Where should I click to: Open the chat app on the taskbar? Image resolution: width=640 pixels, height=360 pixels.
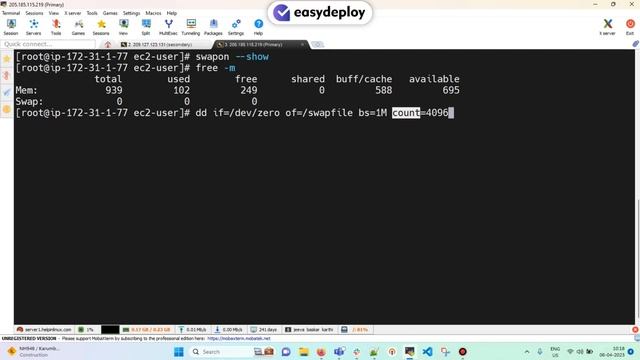pyautogui.click(x=286, y=351)
